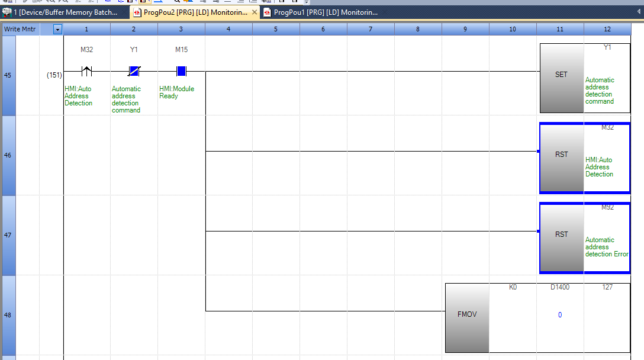Select the K0 operand of FMOV

(513, 287)
